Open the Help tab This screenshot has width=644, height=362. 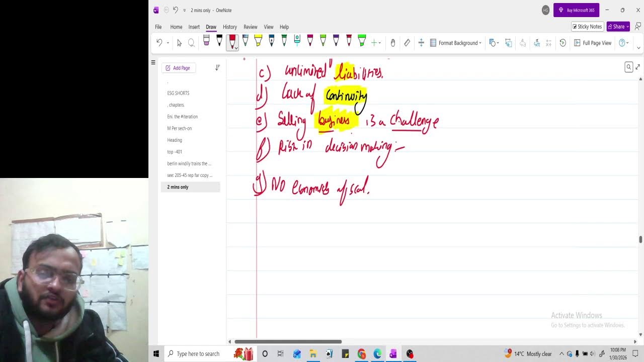pyautogui.click(x=284, y=27)
